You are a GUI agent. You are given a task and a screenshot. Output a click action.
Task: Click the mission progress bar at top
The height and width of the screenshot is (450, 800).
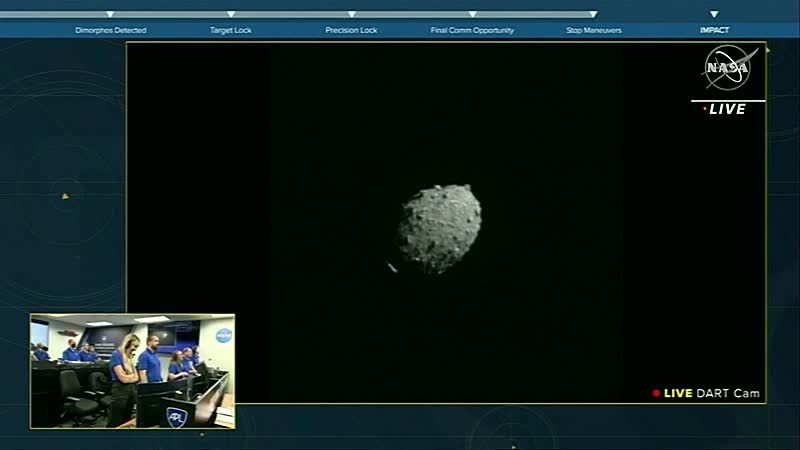point(400,15)
